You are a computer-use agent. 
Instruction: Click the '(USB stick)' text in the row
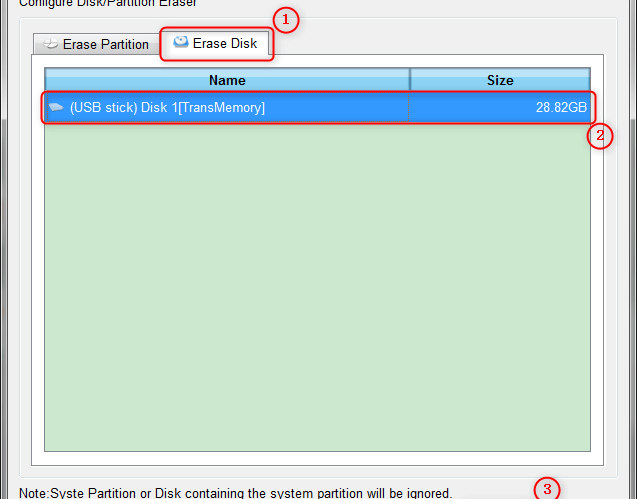[104, 108]
